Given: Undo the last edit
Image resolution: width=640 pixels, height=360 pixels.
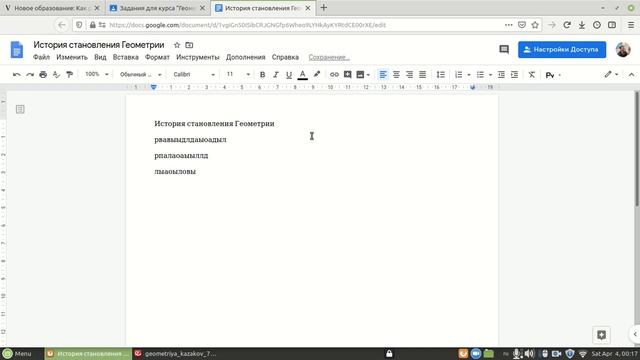Looking at the screenshot, I should pyautogui.click(x=17, y=75).
